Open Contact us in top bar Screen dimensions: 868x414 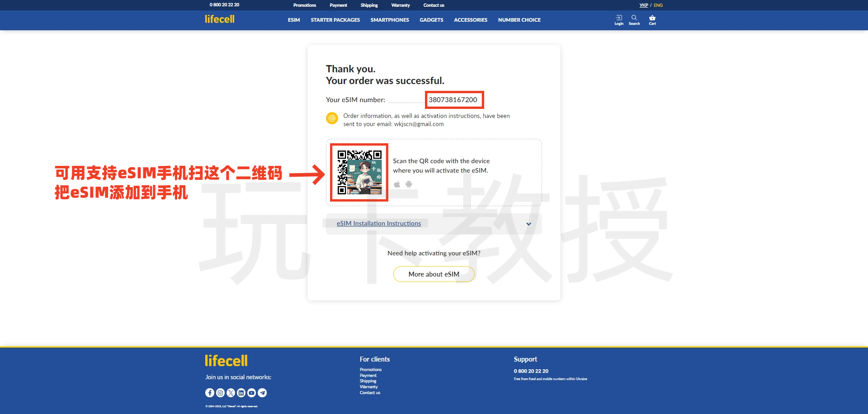[434, 5]
